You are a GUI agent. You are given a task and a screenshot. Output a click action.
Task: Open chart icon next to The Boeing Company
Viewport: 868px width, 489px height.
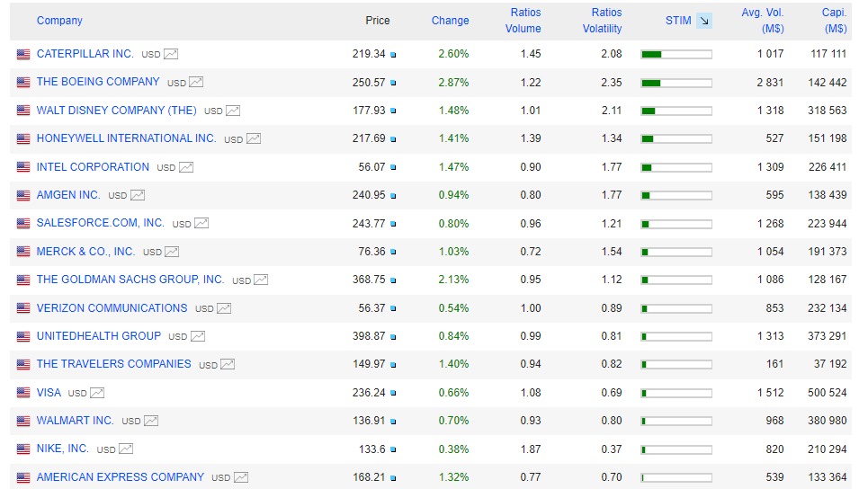click(x=196, y=83)
